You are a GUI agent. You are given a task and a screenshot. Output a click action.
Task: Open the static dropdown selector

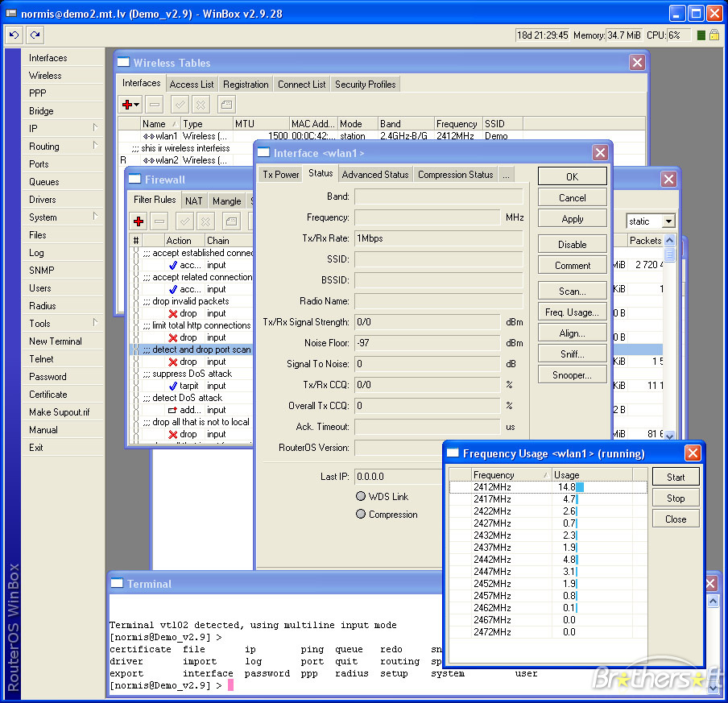pos(668,221)
